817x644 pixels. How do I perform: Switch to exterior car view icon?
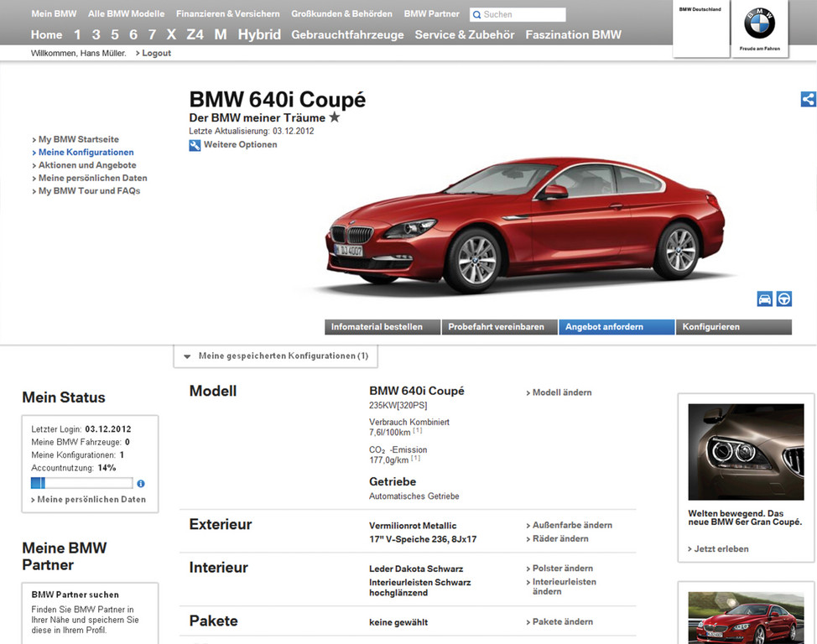[x=764, y=299]
